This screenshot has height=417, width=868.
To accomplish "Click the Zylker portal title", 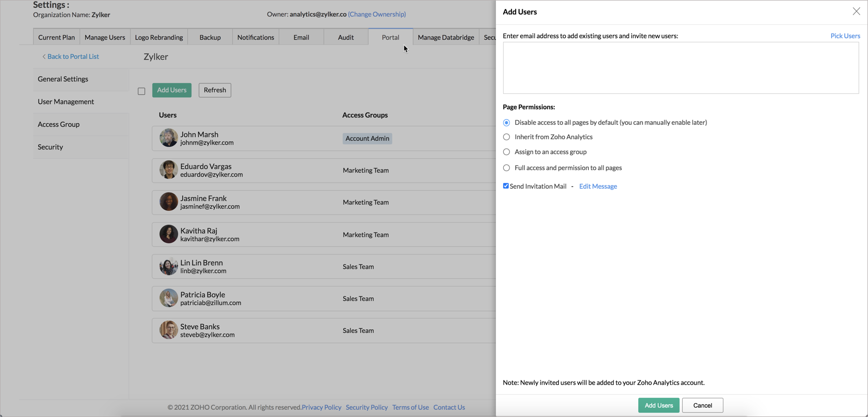I will [x=156, y=57].
